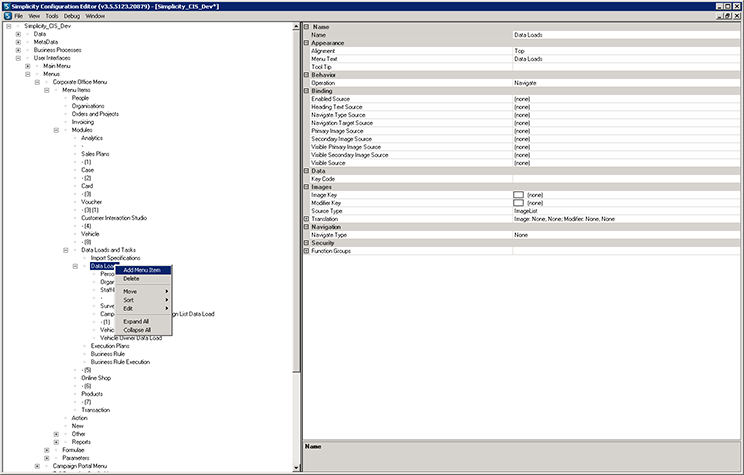Choose Collapse All in context menu
The image size is (744, 475).
pyautogui.click(x=143, y=330)
